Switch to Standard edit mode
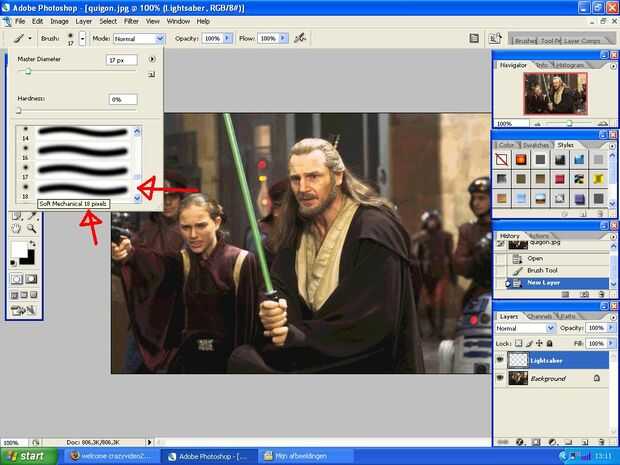This screenshot has width=620, height=465. coord(17,280)
